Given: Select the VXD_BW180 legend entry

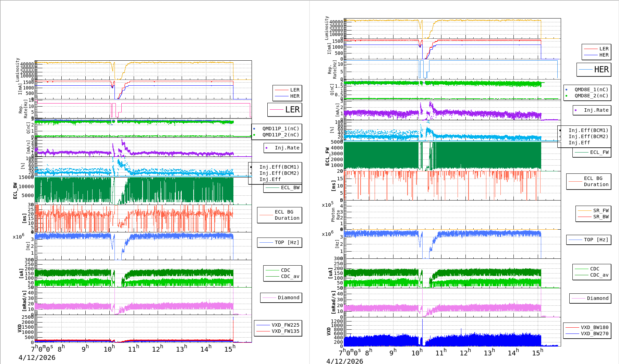Looking at the screenshot, I should (587, 328).
